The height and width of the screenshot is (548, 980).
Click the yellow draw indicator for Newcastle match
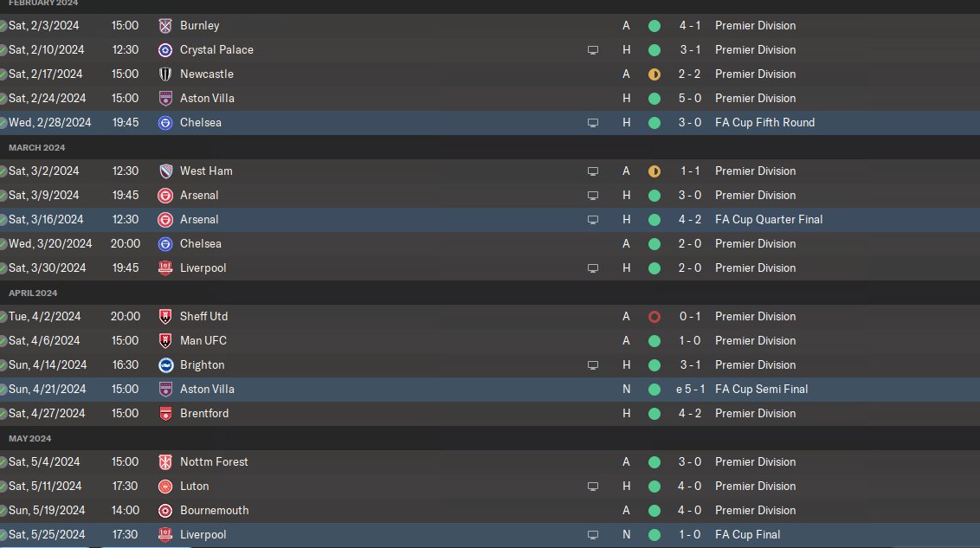pos(654,74)
